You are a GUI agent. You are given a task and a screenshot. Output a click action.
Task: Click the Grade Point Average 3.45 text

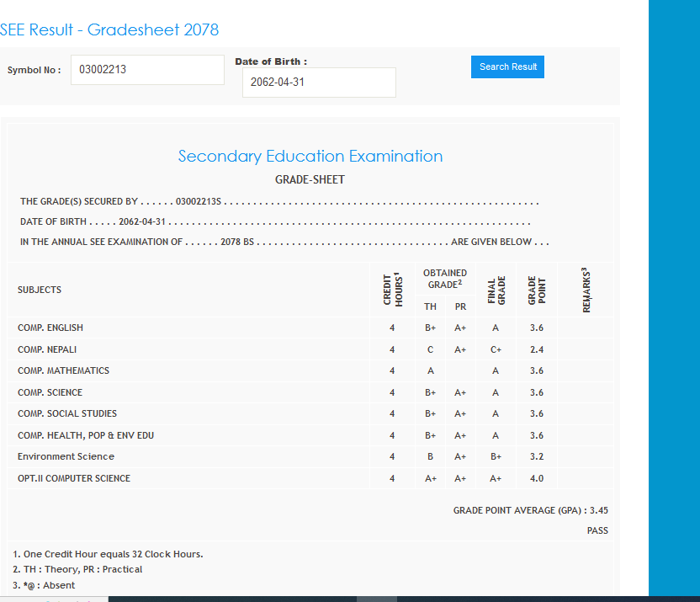pos(530,510)
